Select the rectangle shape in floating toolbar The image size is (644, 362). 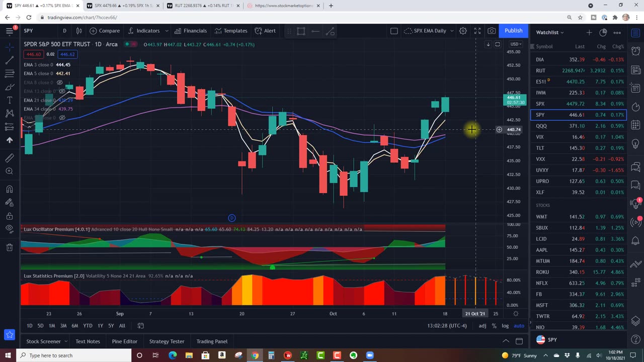click(x=301, y=31)
